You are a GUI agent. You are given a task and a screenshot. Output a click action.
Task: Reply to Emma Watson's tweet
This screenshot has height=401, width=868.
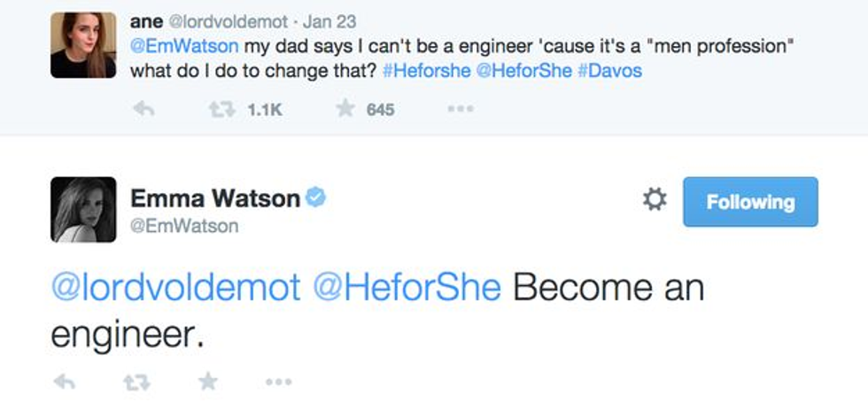pyautogui.click(x=65, y=382)
